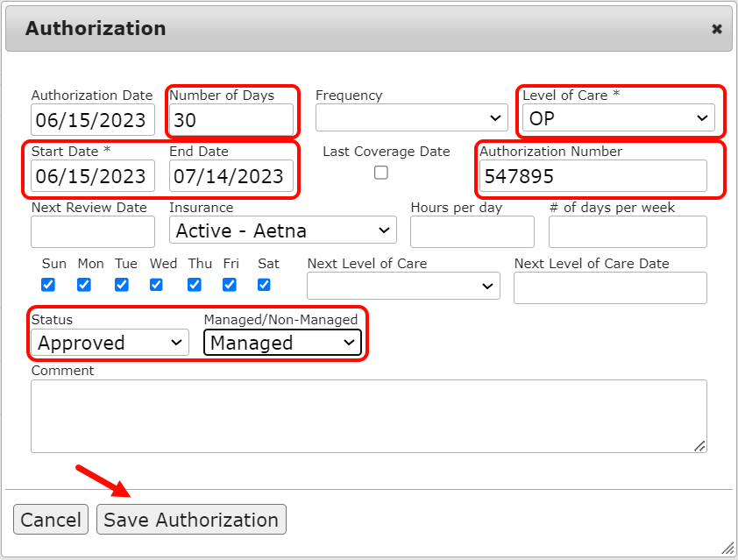Click the Next Review Date field

click(x=93, y=231)
